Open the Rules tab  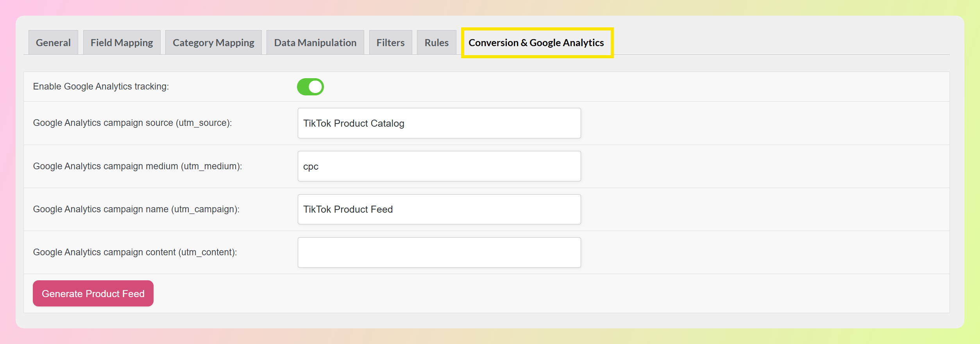coord(436,43)
